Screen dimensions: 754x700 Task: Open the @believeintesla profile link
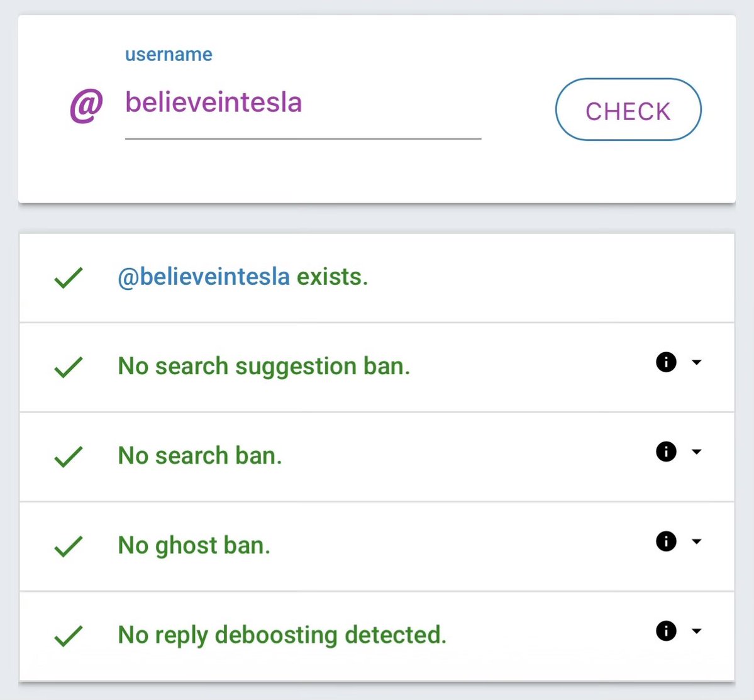pos(204,277)
